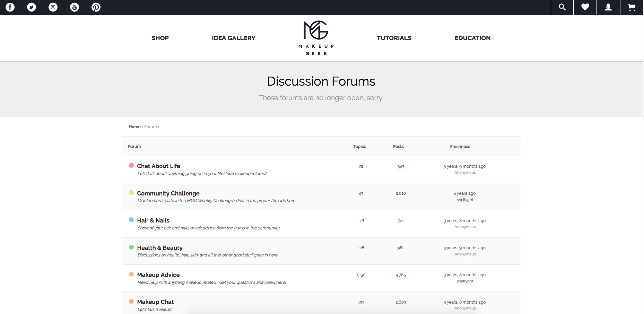Click the Anonymous author in Hair & Nails row
644x314 pixels.
pyautogui.click(x=465, y=227)
